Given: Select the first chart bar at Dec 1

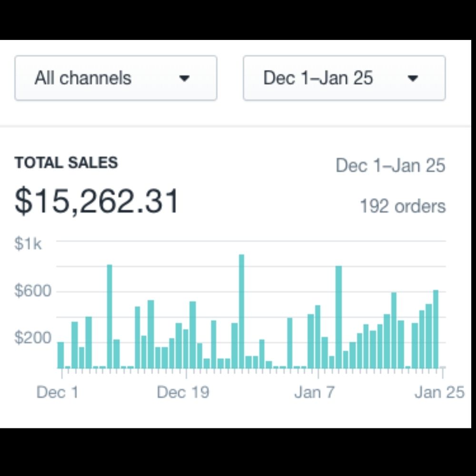Looking at the screenshot, I should pos(60,355).
